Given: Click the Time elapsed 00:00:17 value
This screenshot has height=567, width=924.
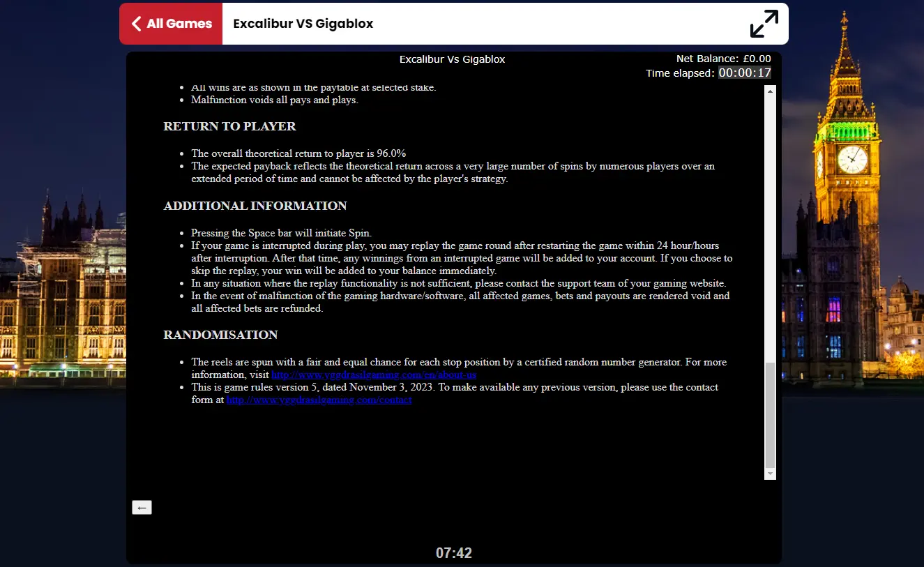Looking at the screenshot, I should 745,73.
